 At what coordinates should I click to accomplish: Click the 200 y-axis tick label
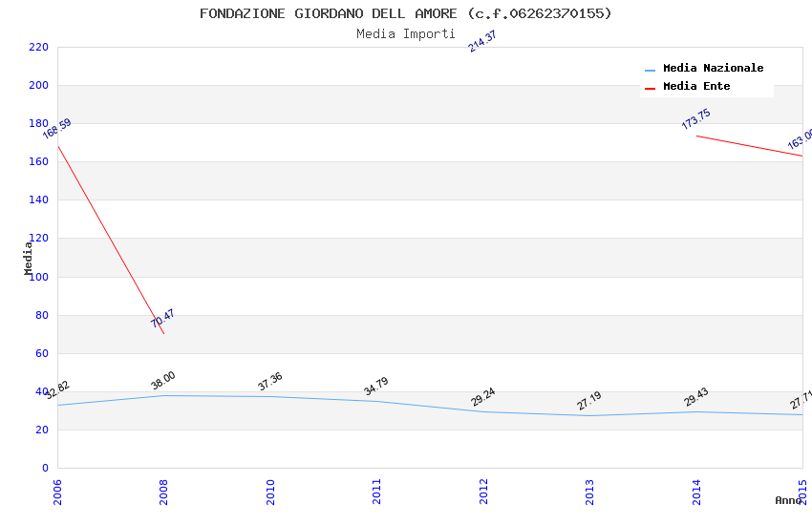39,85
